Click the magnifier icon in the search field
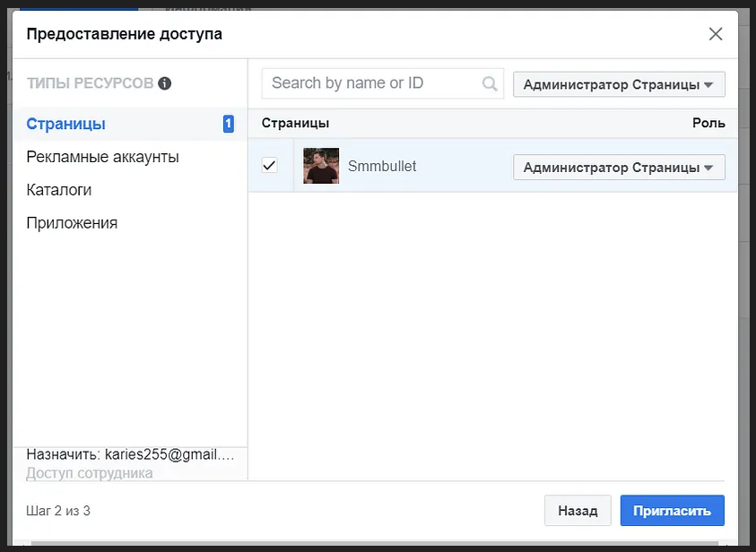756x552 pixels. pos(490,82)
